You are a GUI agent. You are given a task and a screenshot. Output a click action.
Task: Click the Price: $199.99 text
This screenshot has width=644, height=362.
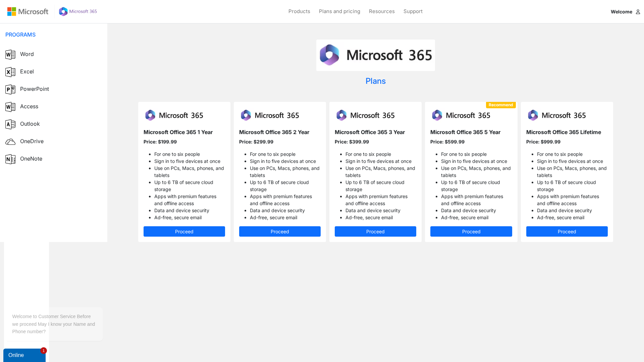click(x=160, y=142)
